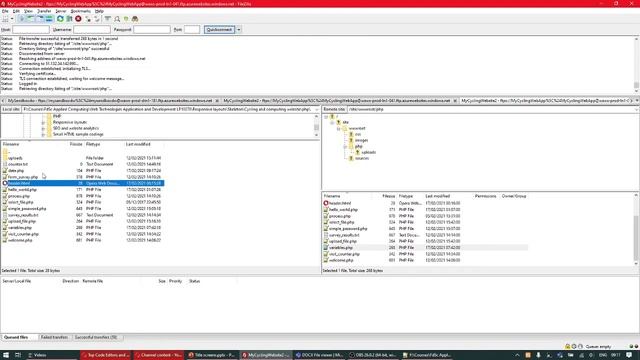
Task: Select css folder in remote tree
Action: 358,134
